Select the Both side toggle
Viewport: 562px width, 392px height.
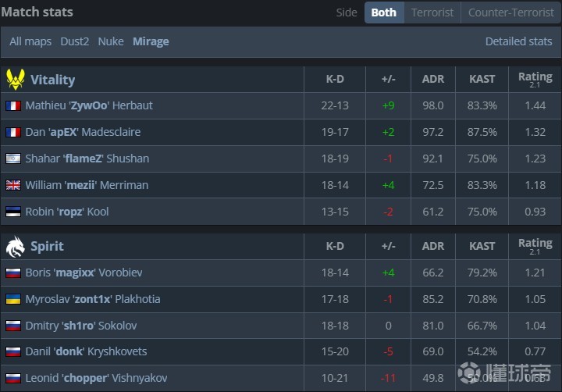coord(383,12)
